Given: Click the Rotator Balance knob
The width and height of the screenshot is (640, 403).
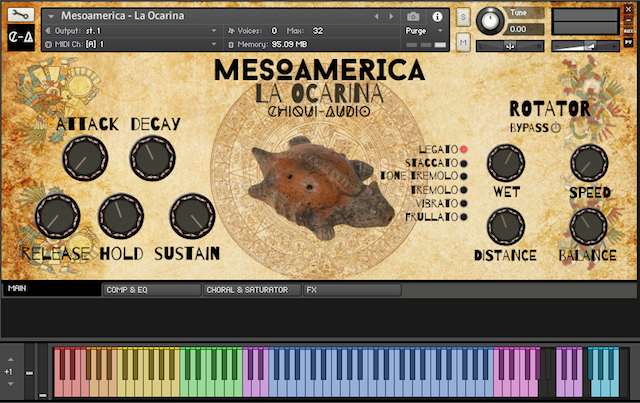Looking at the screenshot, I should click(588, 227).
